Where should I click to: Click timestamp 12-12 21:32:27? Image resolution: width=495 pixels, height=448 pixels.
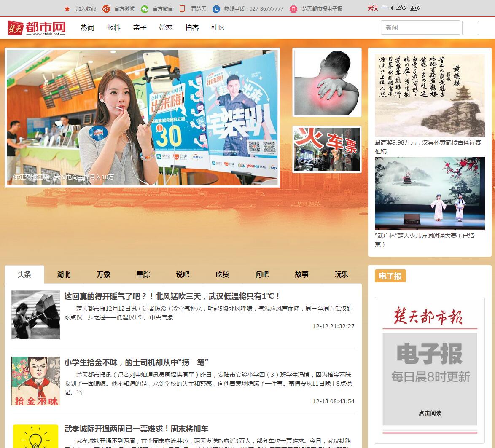(334, 326)
